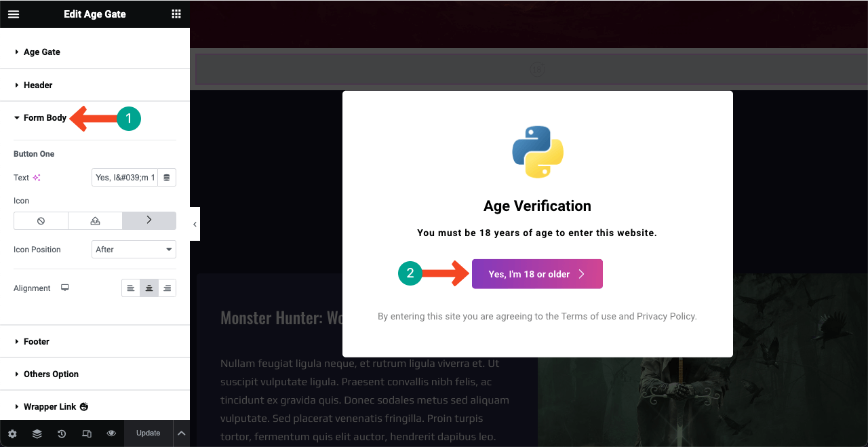Preview changes using the eye icon
868x447 pixels.
pyautogui.click(x=111, y=433)
